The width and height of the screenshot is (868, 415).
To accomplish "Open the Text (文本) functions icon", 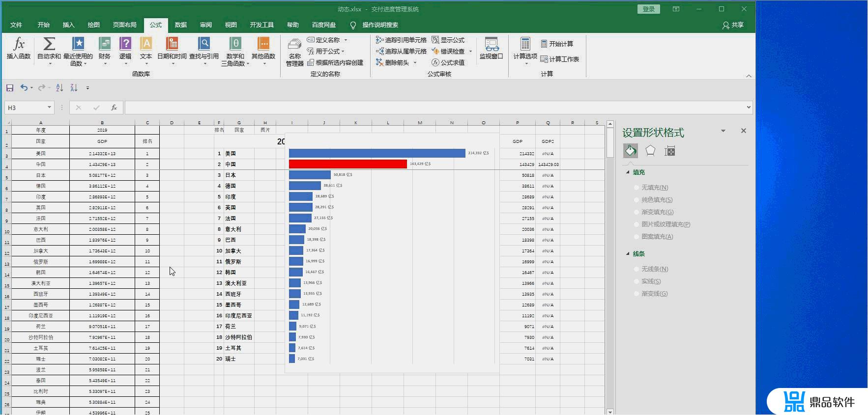I will tap(146, 44).
